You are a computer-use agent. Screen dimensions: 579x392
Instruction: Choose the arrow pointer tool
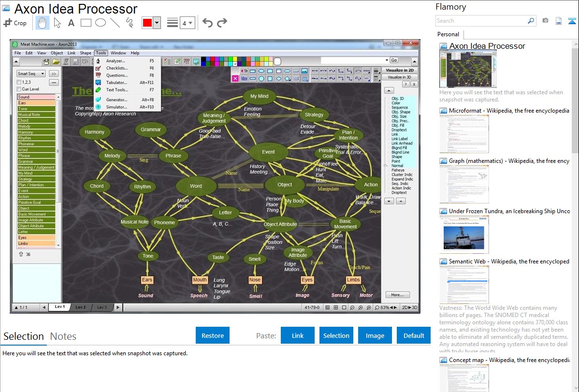[x=57, y=23]
